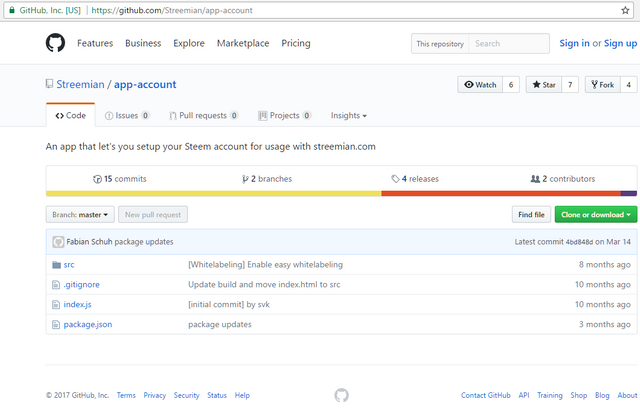Bookmark page with the star icon in address bar

(625, 10)
